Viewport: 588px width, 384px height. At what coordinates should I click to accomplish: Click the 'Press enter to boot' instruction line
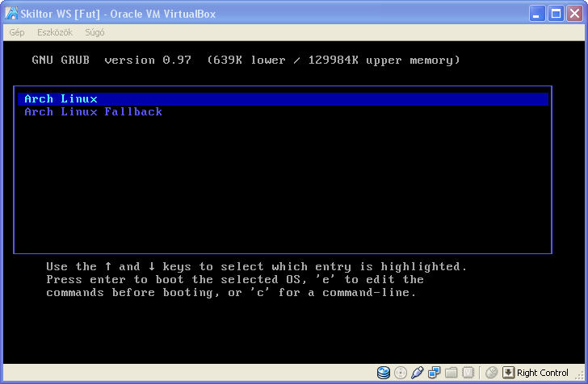pos(235,279)
